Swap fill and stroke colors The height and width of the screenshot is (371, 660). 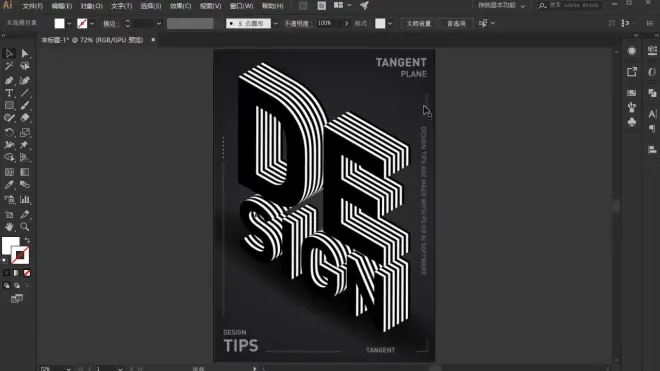[27, 240]
